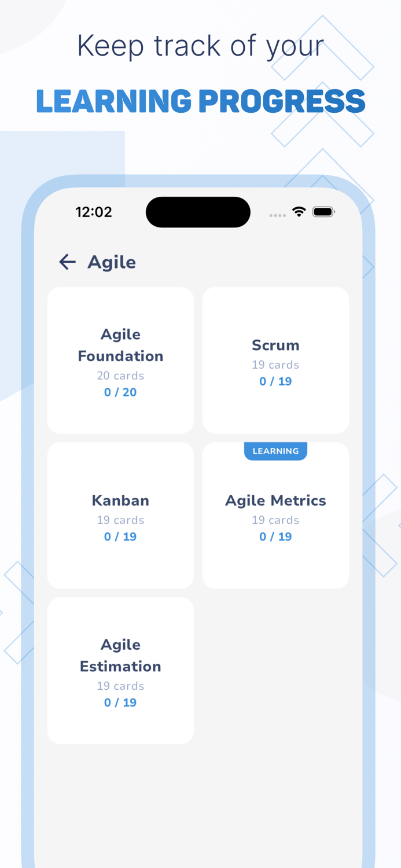
Task: Click the back arrow next to Agile
Action: [67, 262]
